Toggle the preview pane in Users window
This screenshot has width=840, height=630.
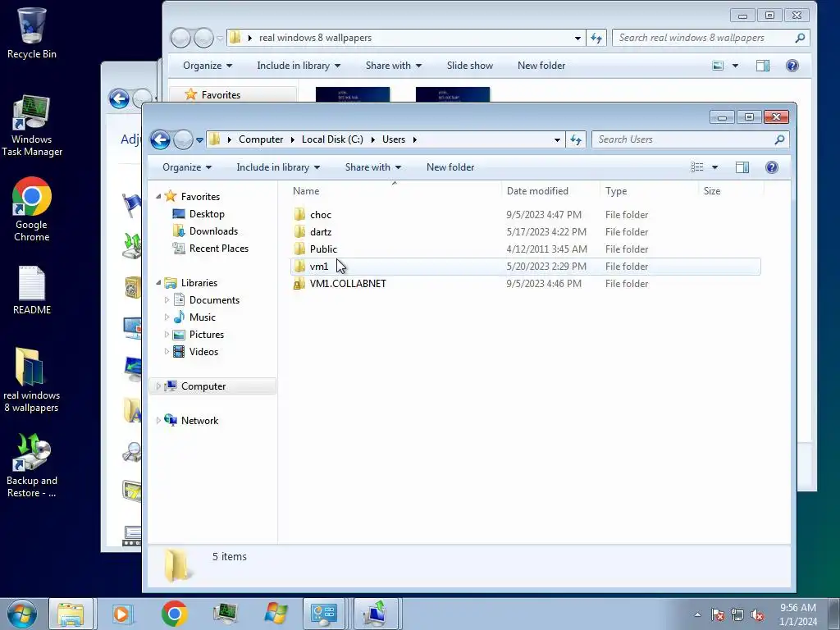742,167
